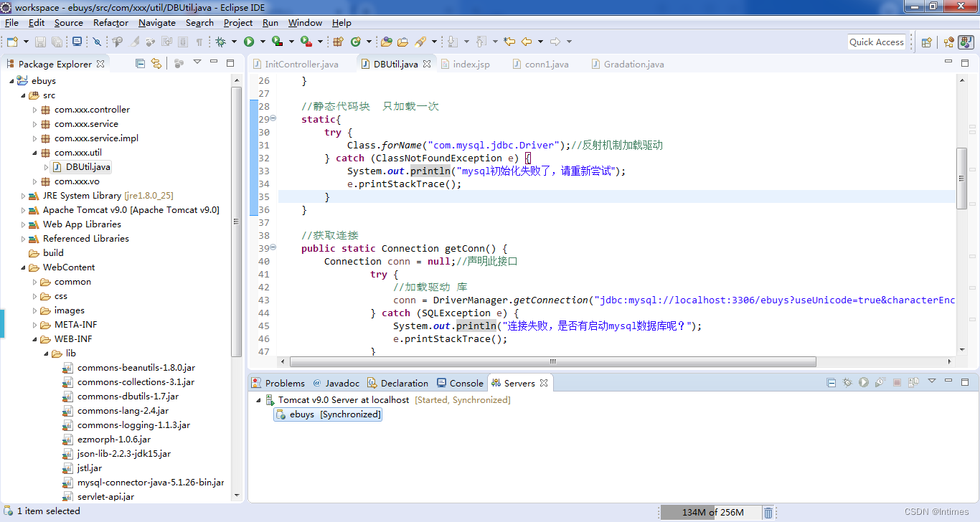Viewport: 980px width, 522px height.
Task: Expand JRE System Library node
Action: coord(23,196)
